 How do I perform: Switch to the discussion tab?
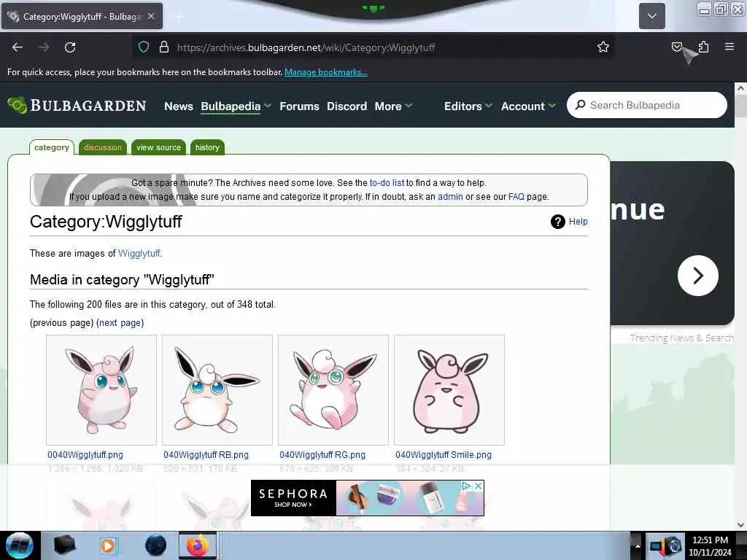102,147
